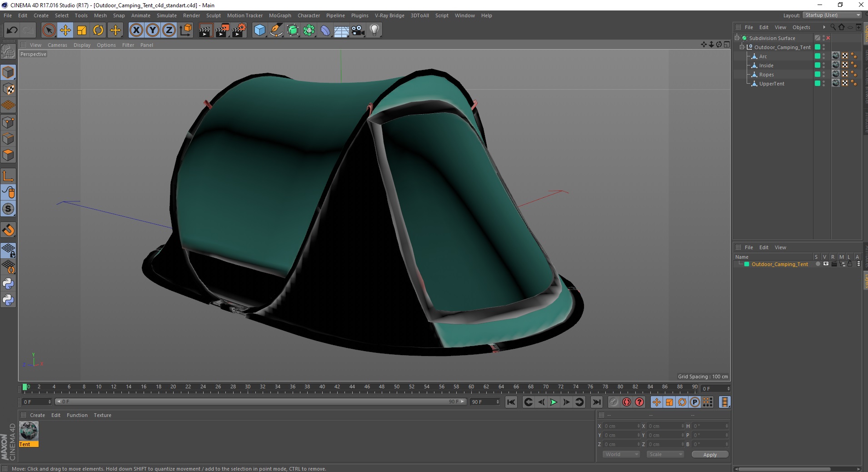Toggle Z axis lock

pyautogui.click(x=169, y=30)
